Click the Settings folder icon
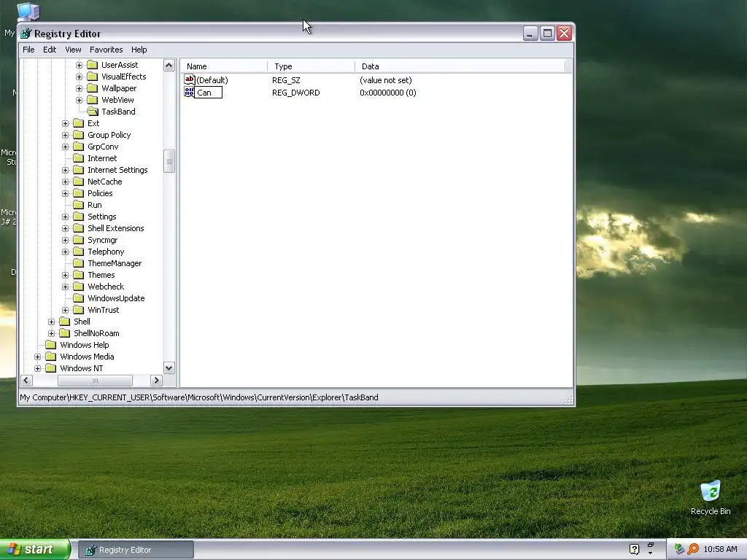Image resolution: width=747 pixels, height=560 pixels. 79,217
